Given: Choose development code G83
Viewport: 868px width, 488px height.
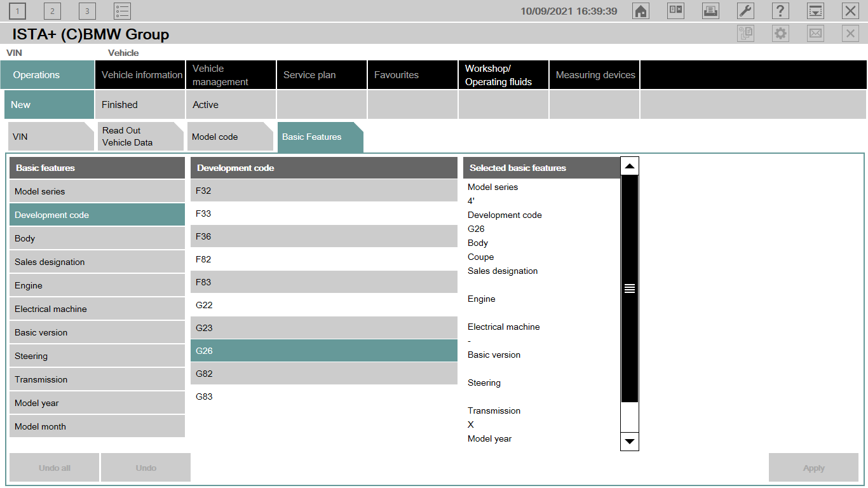Looking at the screenshot, I should pyautogui.click(x=324, y=396).
